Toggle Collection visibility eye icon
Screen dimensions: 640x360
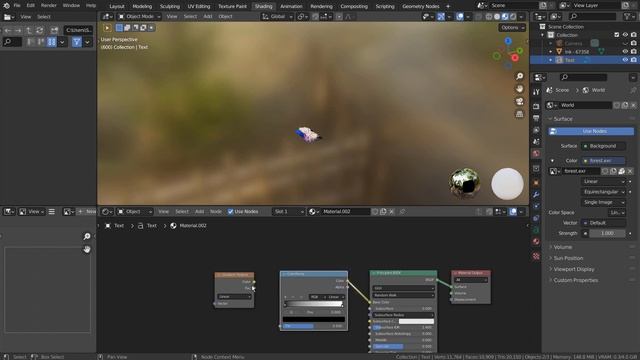pyautogui.click(x=625, y=35)
